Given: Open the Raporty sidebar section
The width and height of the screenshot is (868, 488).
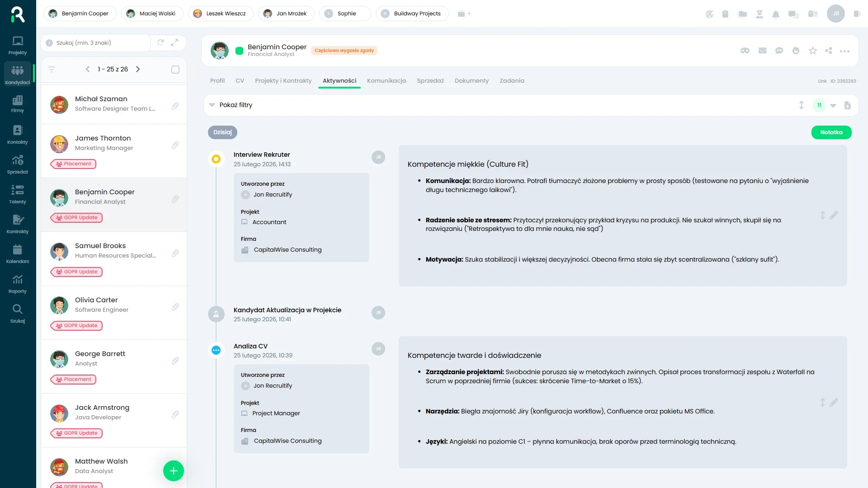Looking at the screenshot, I should [x=18, y=284].
